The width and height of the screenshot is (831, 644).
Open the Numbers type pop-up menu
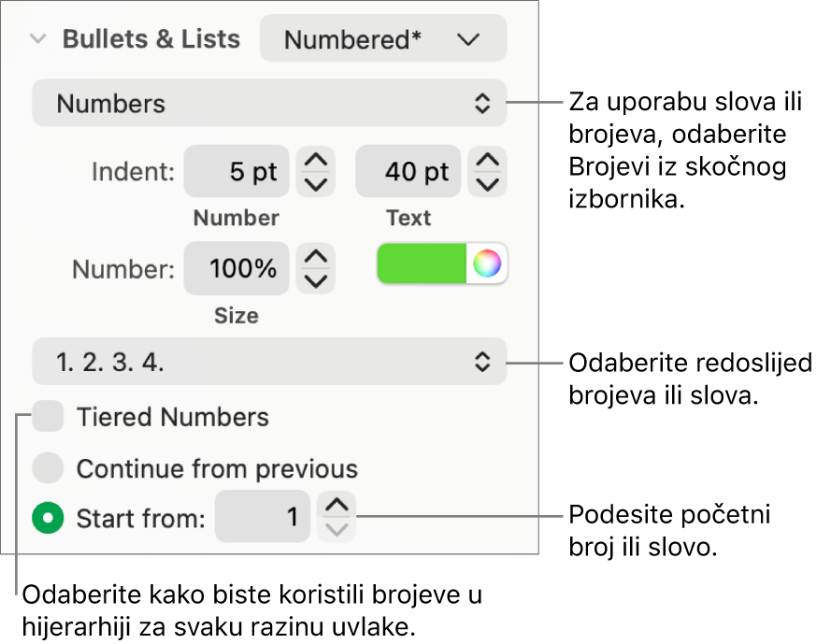tap(269, 103)
